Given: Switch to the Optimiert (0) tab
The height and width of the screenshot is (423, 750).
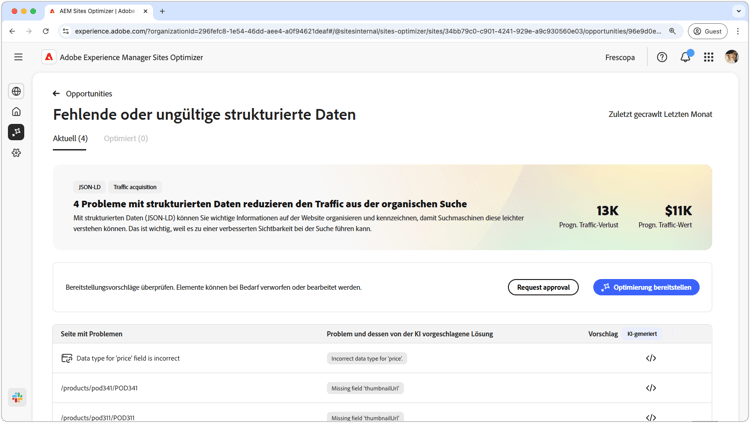Looking at the screenshot, I should (126, 138).
